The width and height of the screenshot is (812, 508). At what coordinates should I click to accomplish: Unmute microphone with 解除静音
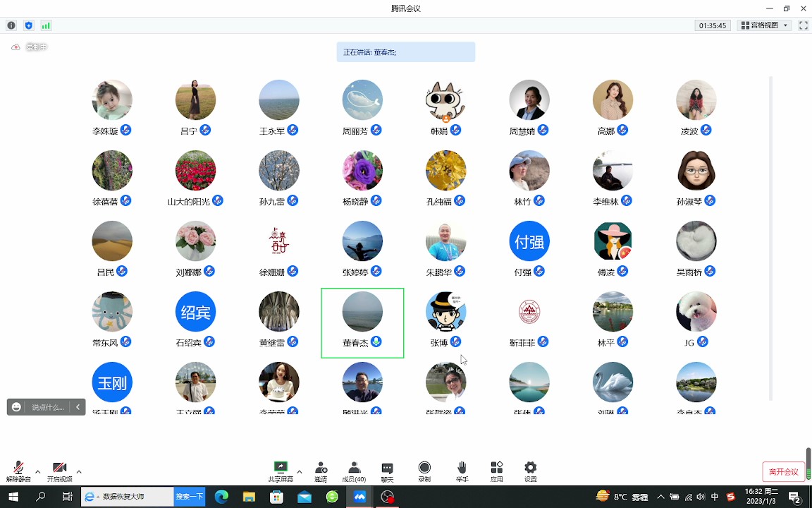tap(18, 471)
